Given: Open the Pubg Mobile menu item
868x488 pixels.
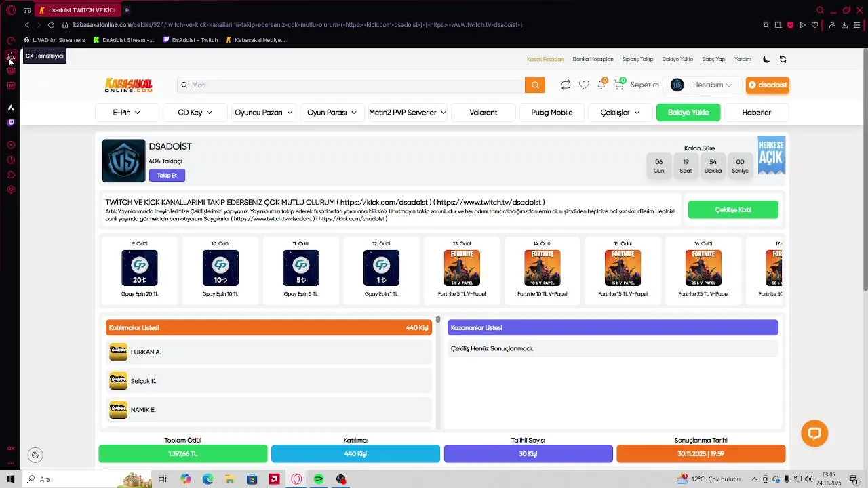Looking at the screenshot, I should [552, 113].
